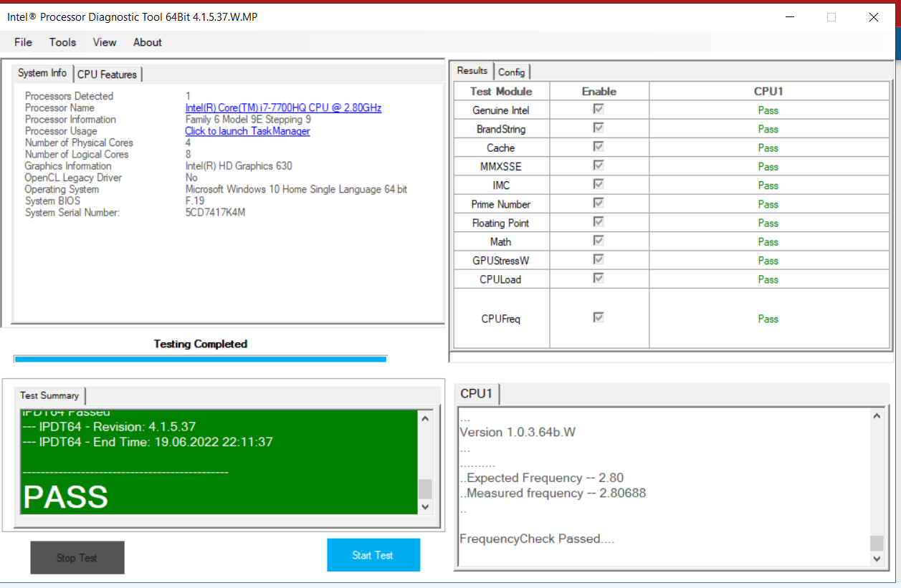Viewport: 901px width, 588px height.
Task: Click the Intel(R) HD Graphics 630 value
Action: click(239, 166)
